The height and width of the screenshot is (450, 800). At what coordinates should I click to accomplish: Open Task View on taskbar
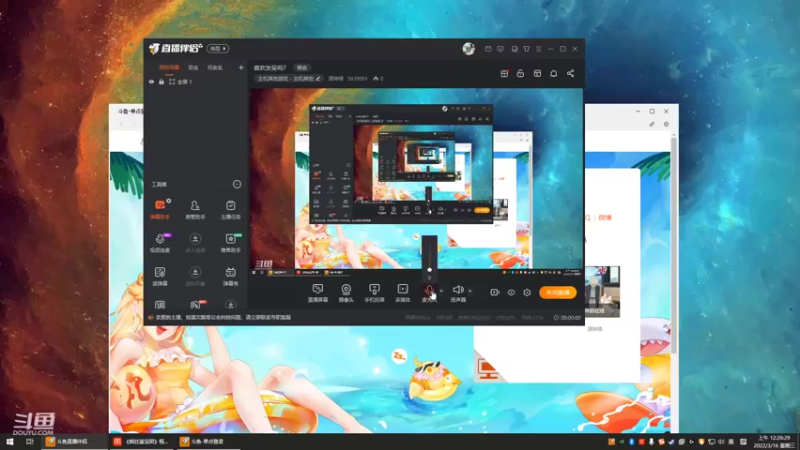30,441
